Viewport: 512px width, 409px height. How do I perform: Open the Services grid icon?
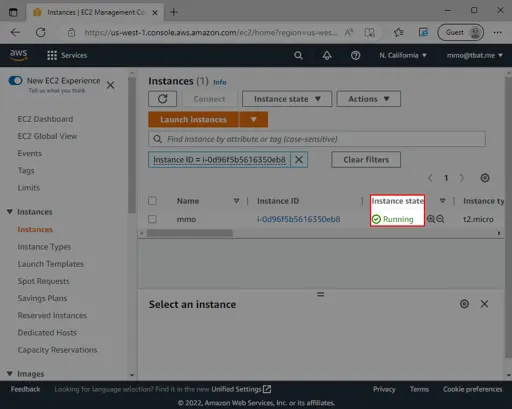coord(52,55)
